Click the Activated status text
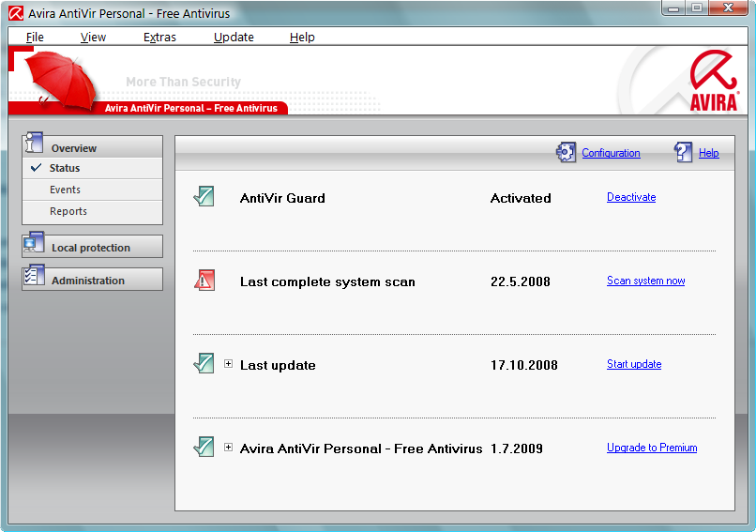 (x=521, y=198)
